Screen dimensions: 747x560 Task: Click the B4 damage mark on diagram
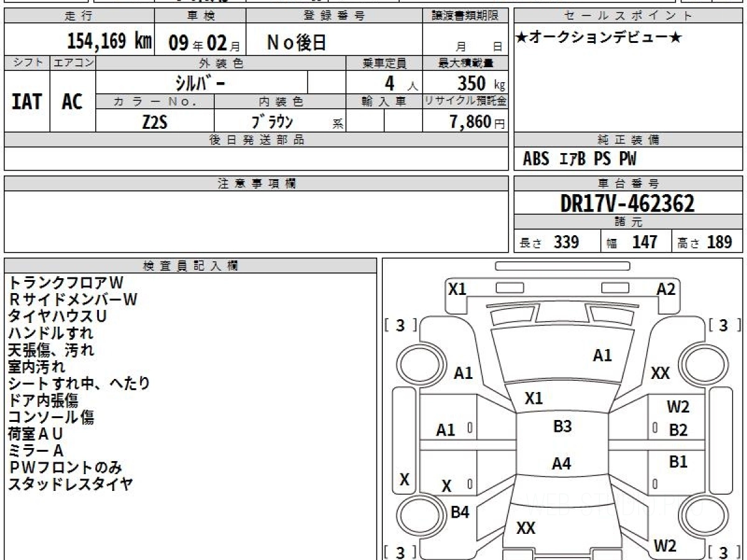tap(459, 513)
